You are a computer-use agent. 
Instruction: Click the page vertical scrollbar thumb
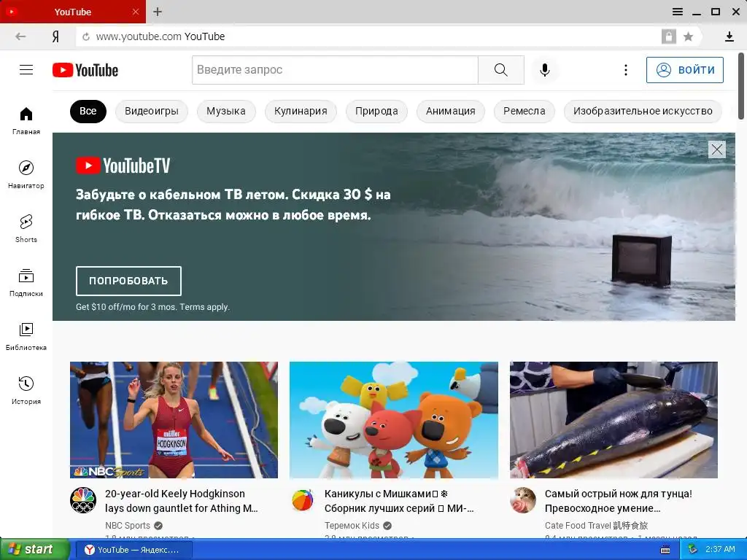(741, 86)
